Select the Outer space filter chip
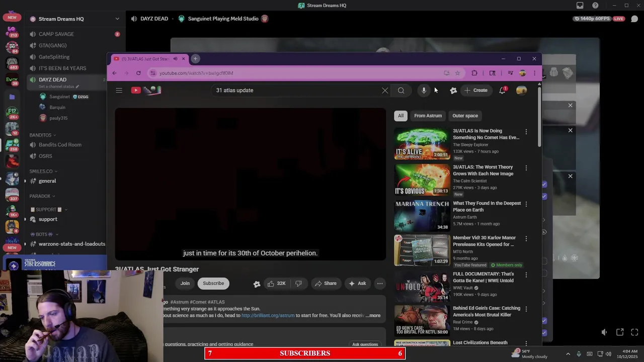This screenshot has height=362, width=644. click(465, 116)
